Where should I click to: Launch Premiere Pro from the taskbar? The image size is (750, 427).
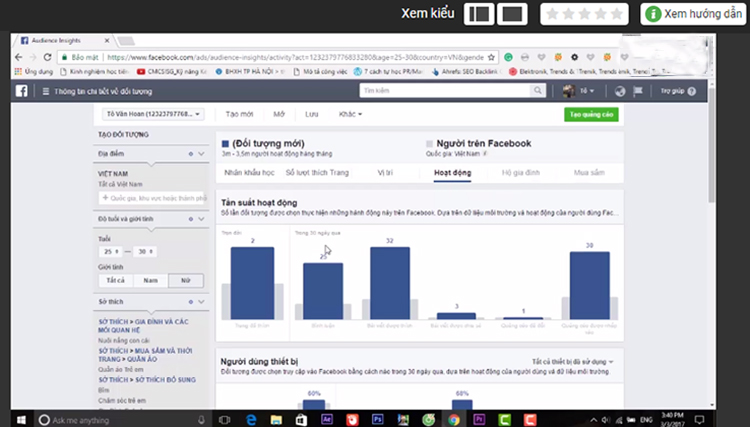point(479,420)
